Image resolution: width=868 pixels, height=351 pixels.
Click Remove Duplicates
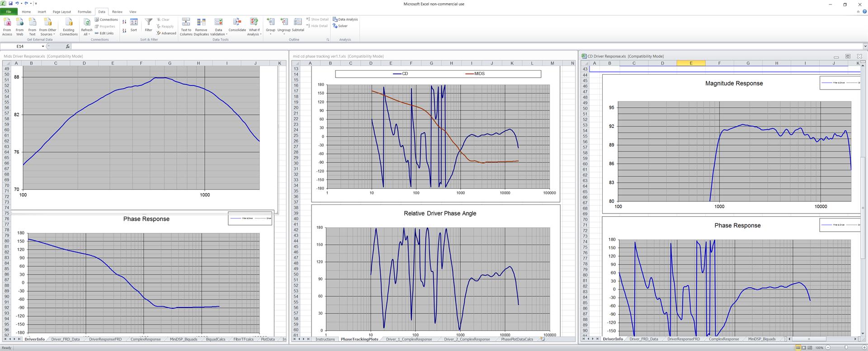pyautogui.click(x=201, y=27)
